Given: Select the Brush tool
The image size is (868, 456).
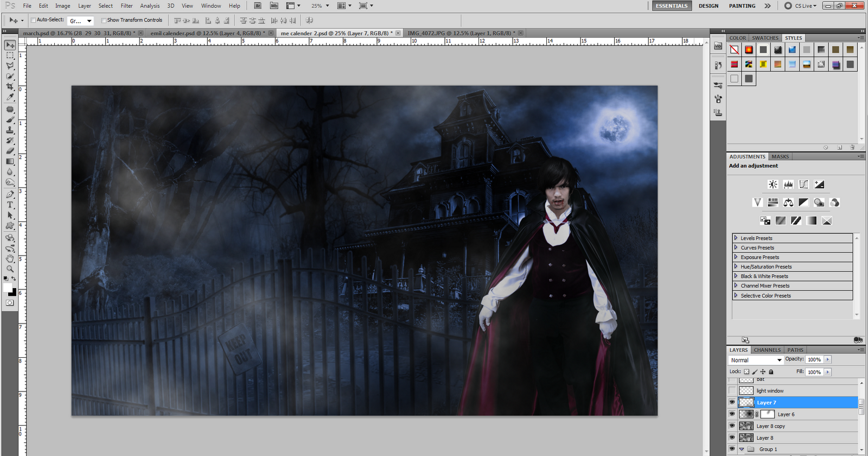Looking at the screenshot, I should (x=10, y=119).
